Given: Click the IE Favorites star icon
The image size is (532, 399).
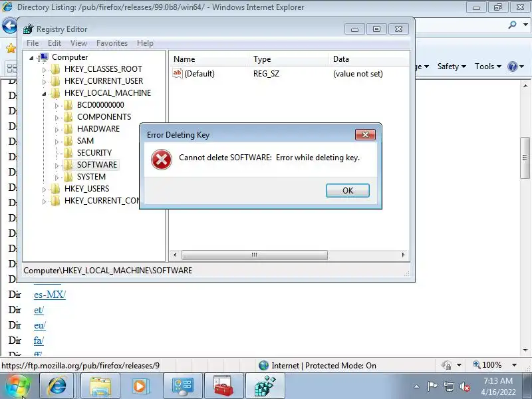Looking at the screenshot, I should [11, 48].
